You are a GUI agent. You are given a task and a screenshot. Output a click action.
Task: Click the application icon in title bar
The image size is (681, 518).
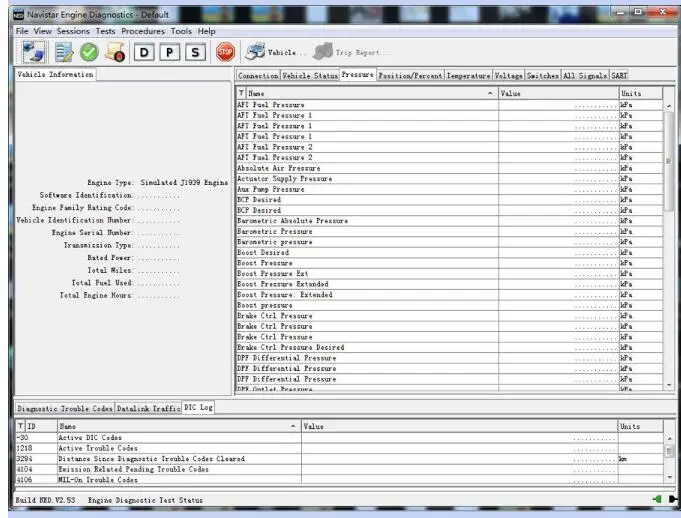(x=18, y=15)
